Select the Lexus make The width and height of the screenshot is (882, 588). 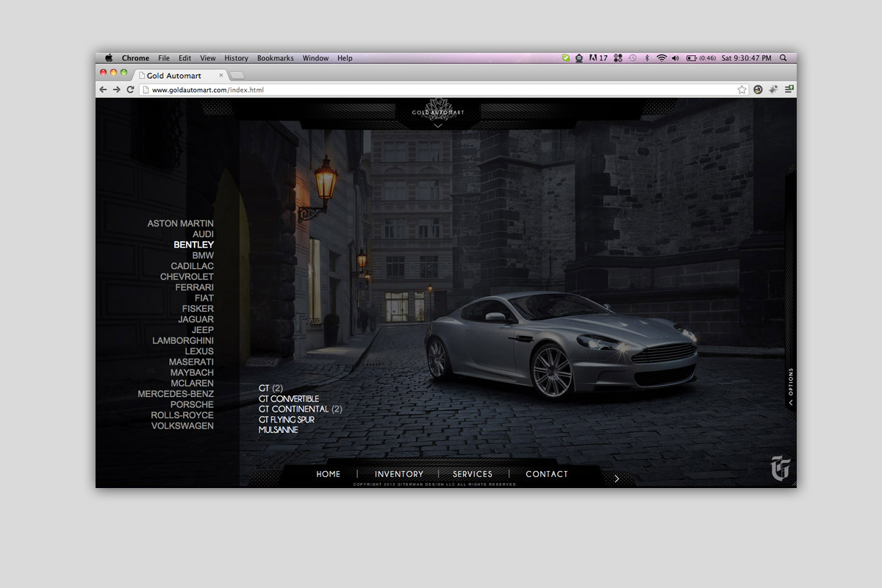199,351
